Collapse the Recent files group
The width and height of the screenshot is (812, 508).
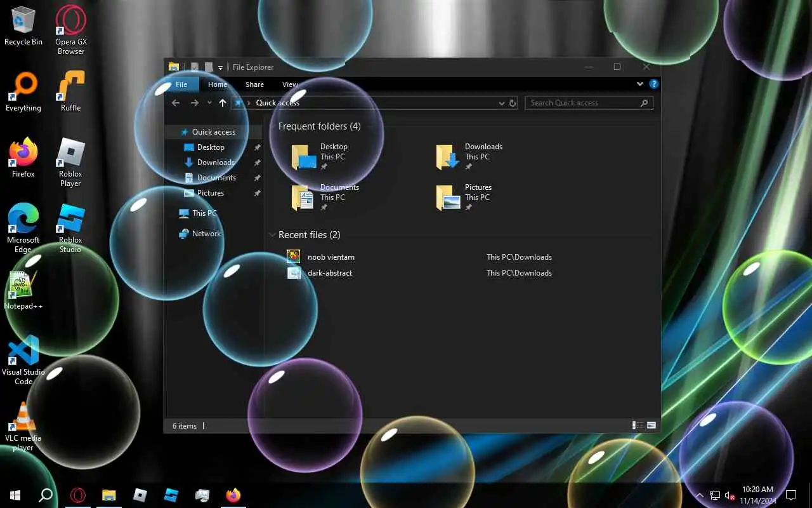point(272,235)
